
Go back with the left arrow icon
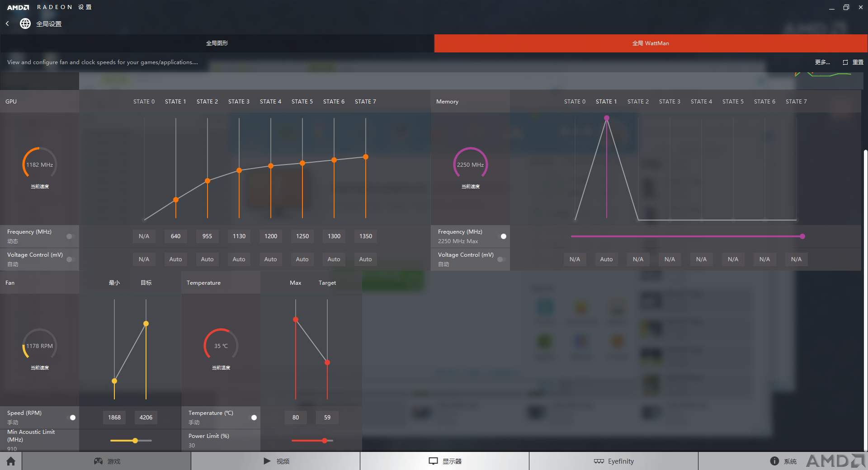[7, 23]
